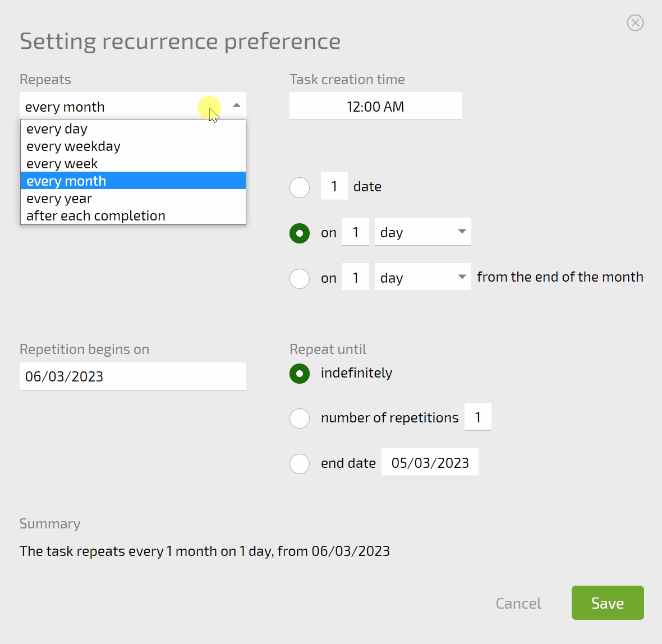Choose 'every weekday' option
The height and width of the screenshot is (644, 662).
tap(73, 146)
